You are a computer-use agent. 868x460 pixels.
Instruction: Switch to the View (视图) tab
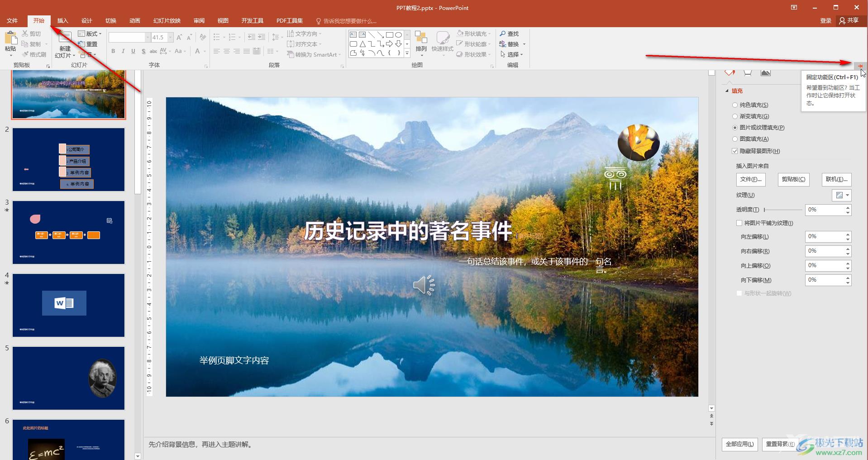tap(223, 21)
